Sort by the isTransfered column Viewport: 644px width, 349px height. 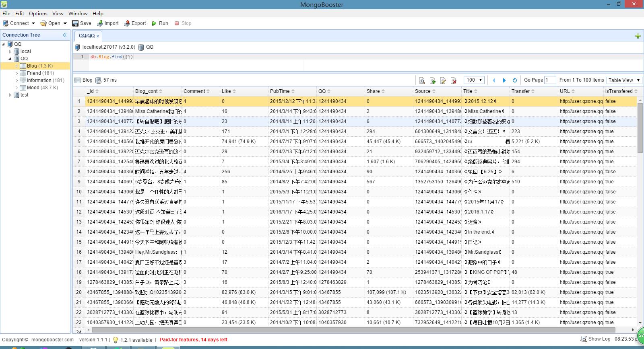point(621,91)
